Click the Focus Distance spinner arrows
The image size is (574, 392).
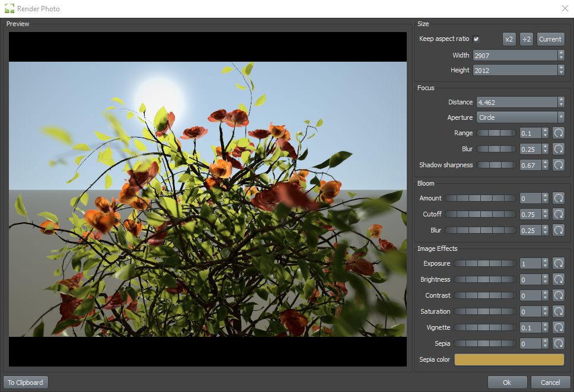(x=561, y=102)
